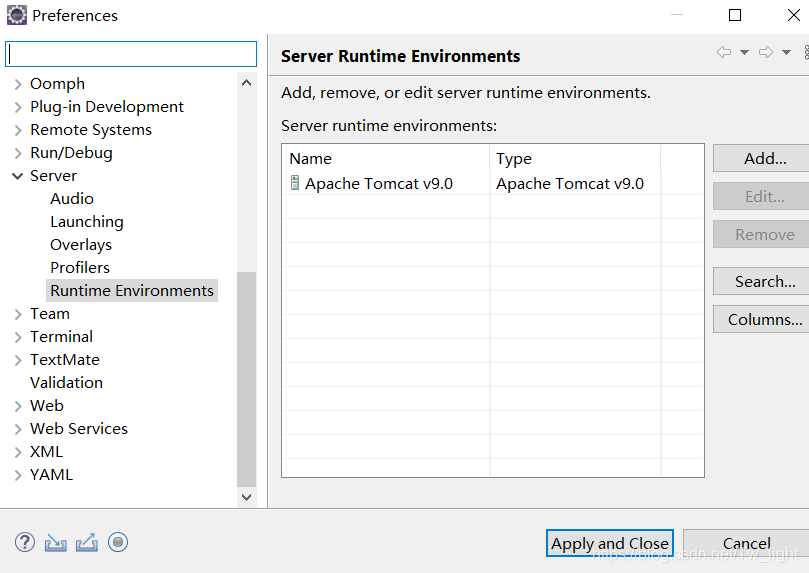Screen dimensions: 809x573
Task: Select Audio under Server
Action: [x=72, y=199]
